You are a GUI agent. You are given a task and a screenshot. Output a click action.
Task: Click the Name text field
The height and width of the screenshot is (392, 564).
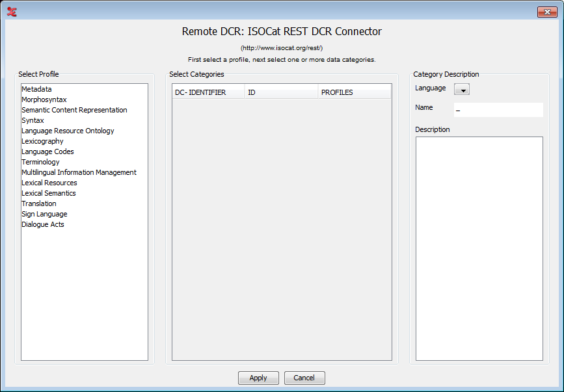[498, 110]
